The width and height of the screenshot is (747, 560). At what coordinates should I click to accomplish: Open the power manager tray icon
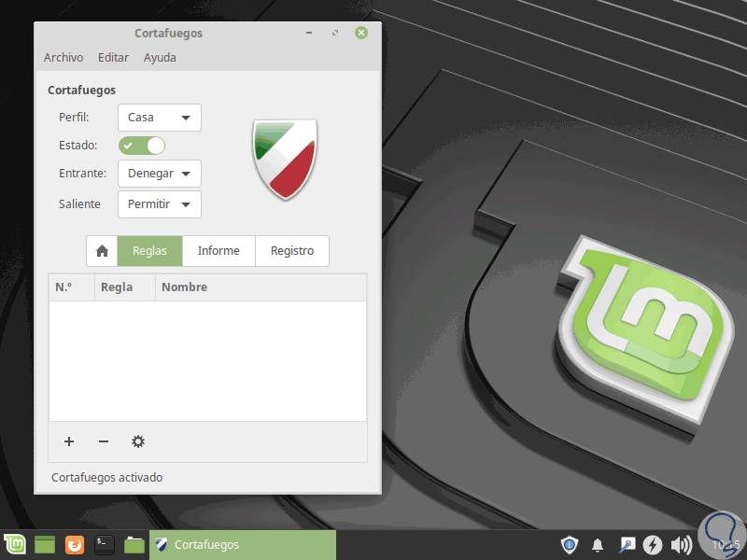tap(653, 545)
